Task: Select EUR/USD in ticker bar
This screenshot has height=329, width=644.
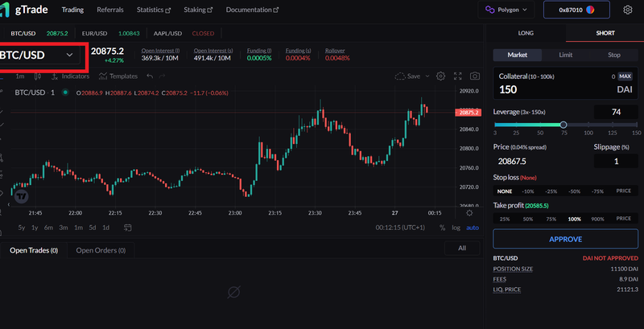Action: 111,34
